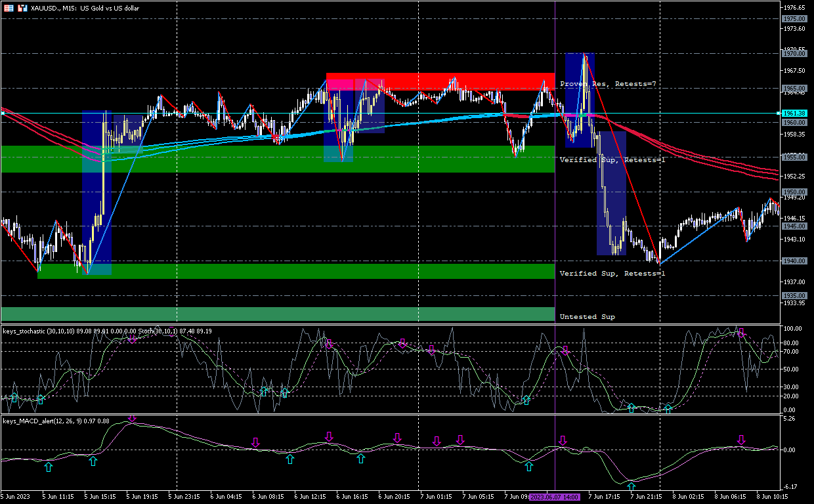
Task: Click the keys_stochastic indicator label
Action: coord(107,331)
